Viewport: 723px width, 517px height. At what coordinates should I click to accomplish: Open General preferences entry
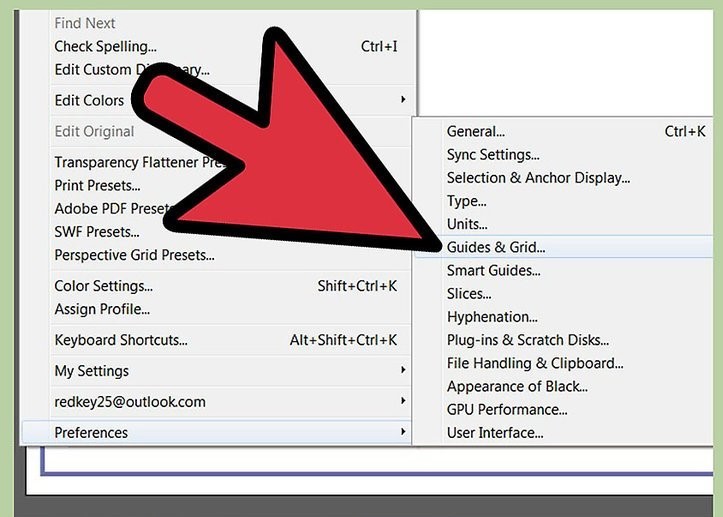(476, 131)
